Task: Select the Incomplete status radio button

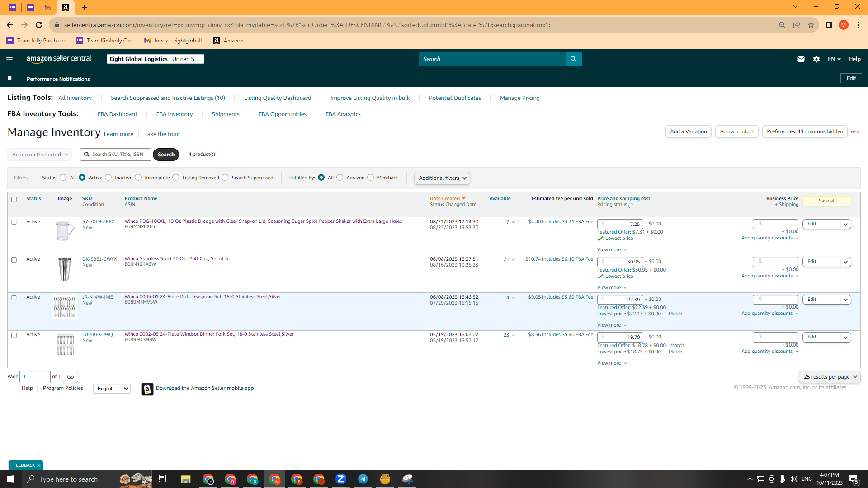Action: 138,178
